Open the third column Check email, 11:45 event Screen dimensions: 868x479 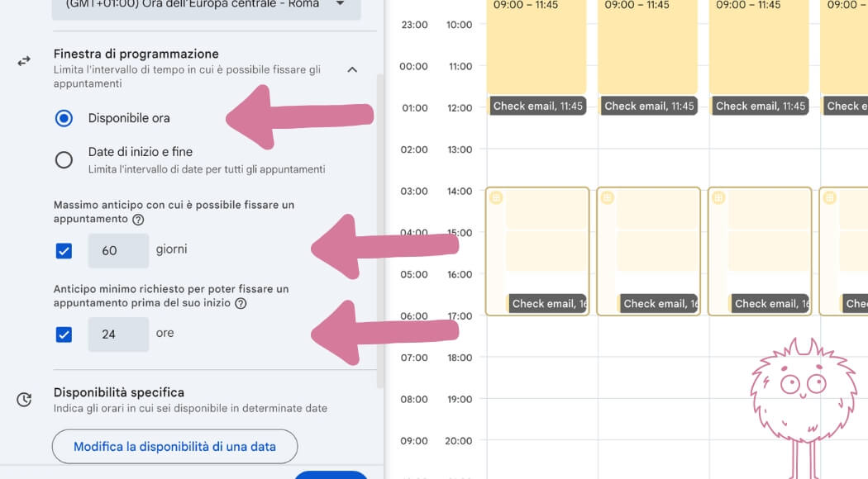pyautogui.click(x=760, y=106)
